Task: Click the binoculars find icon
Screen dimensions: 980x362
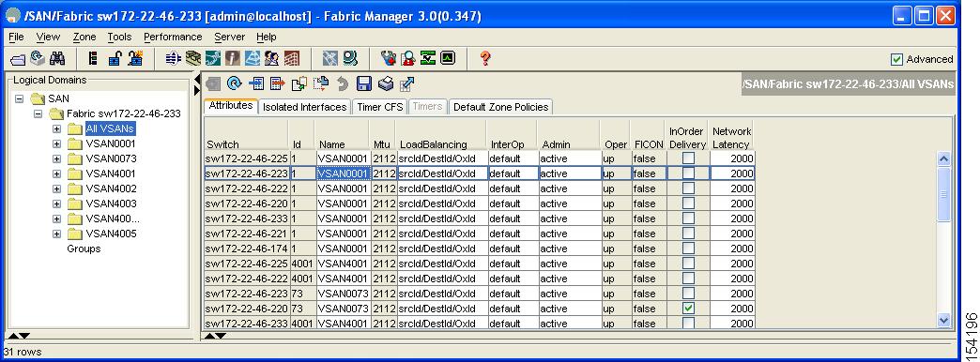Action: point(57,59)
